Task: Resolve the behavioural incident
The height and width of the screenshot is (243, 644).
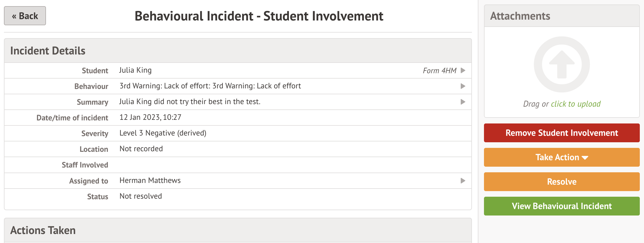Action: (x=562, y=182)
